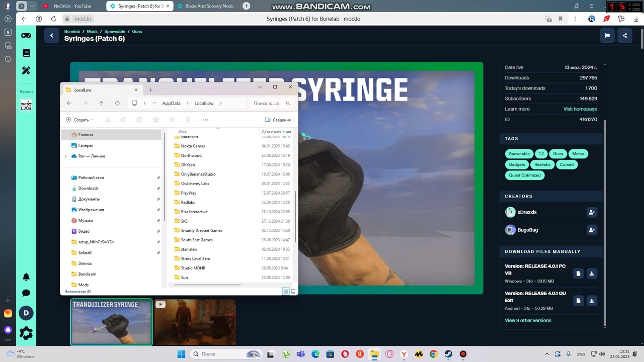Viewport: 644px width, 362px height.
Task: Open mod.io settings gear icon
Action: tap(26, 333)
